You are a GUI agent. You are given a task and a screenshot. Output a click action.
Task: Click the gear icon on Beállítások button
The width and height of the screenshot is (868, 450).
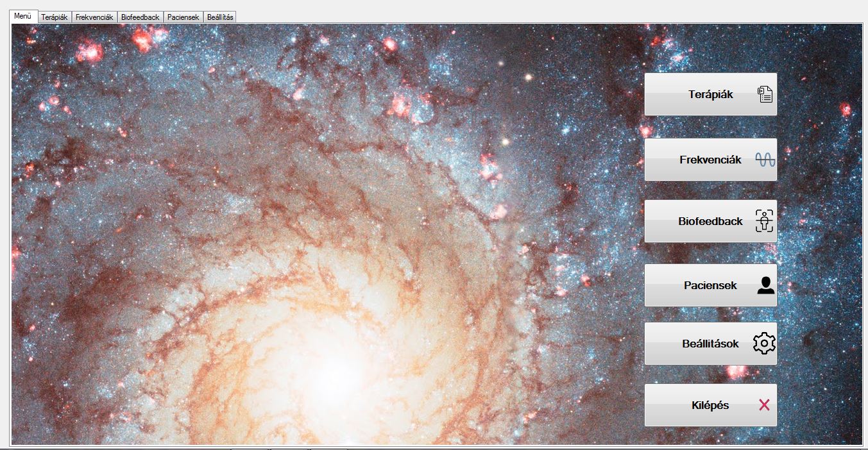click(764, 344)
